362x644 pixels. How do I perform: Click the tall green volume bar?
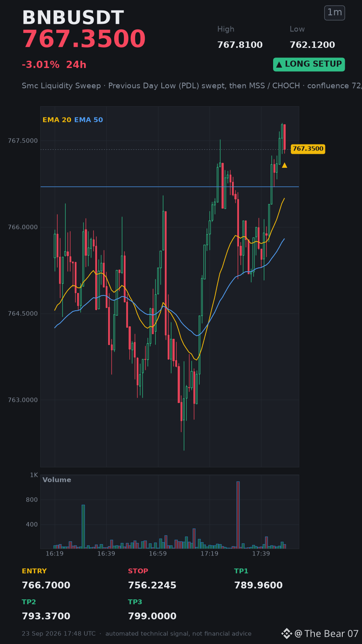point(83,526)
